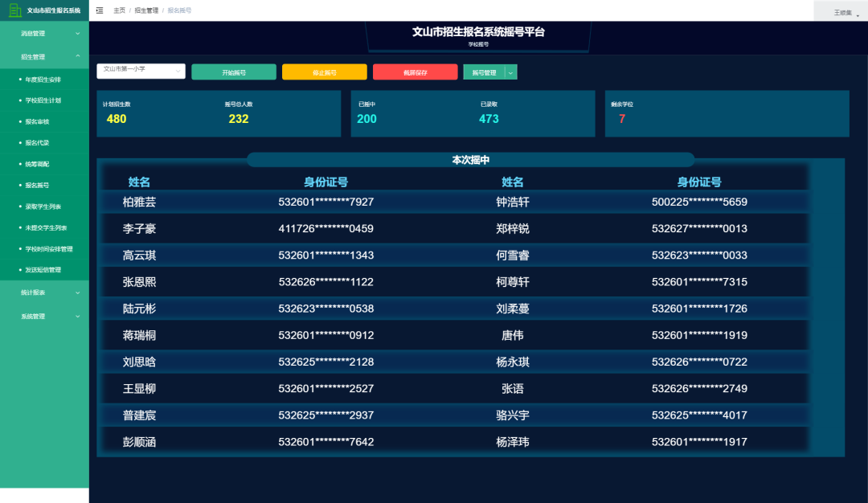
Task: Expand the 系统管理 menu section
Action: (x=44, y=315)
